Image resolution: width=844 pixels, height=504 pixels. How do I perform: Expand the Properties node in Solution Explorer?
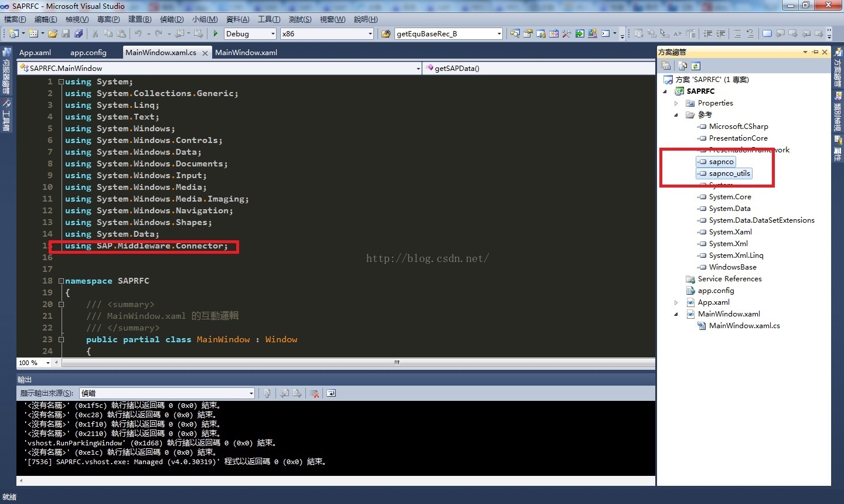676,103
